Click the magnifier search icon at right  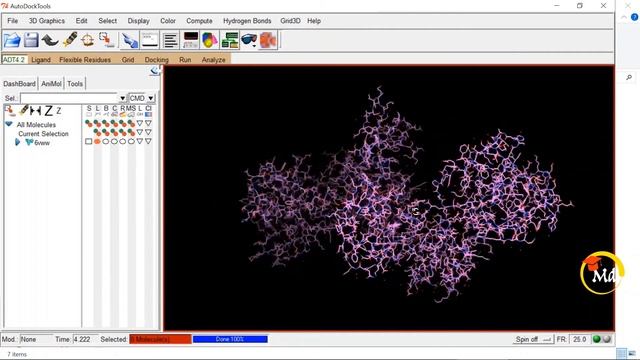(x=629, y=77)
